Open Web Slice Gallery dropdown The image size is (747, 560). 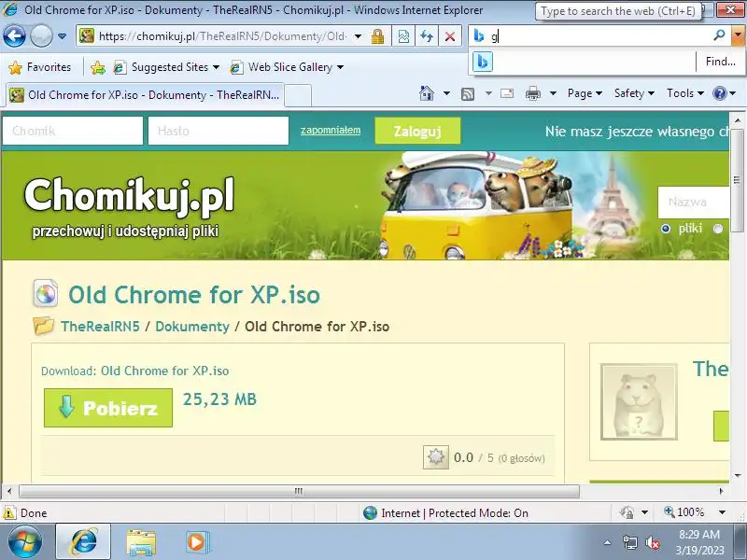tap(287, 67)
